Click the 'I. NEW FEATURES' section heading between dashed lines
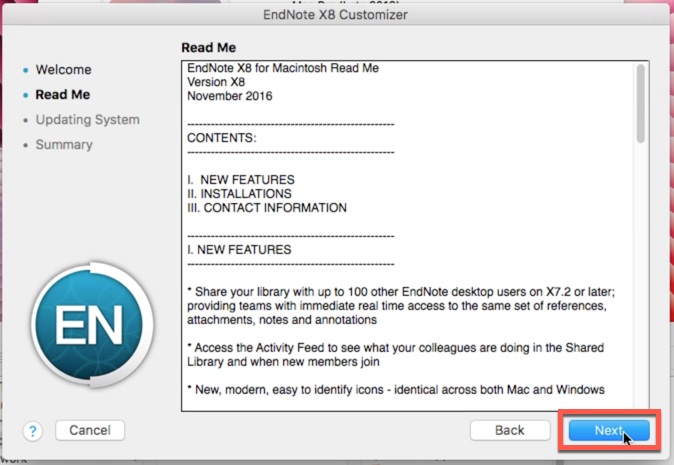674x465 pixels. click(x=239, y=250)
